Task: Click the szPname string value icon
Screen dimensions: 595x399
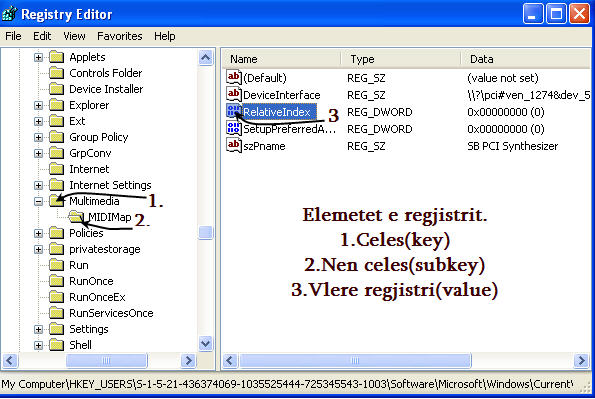Action: click(234, 146)
